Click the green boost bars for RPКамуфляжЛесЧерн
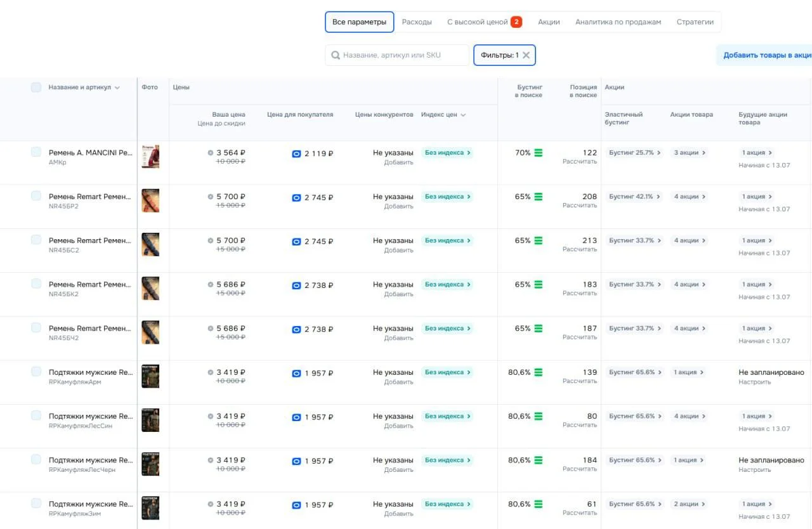The image size is (812, 529). pos(538,460)
